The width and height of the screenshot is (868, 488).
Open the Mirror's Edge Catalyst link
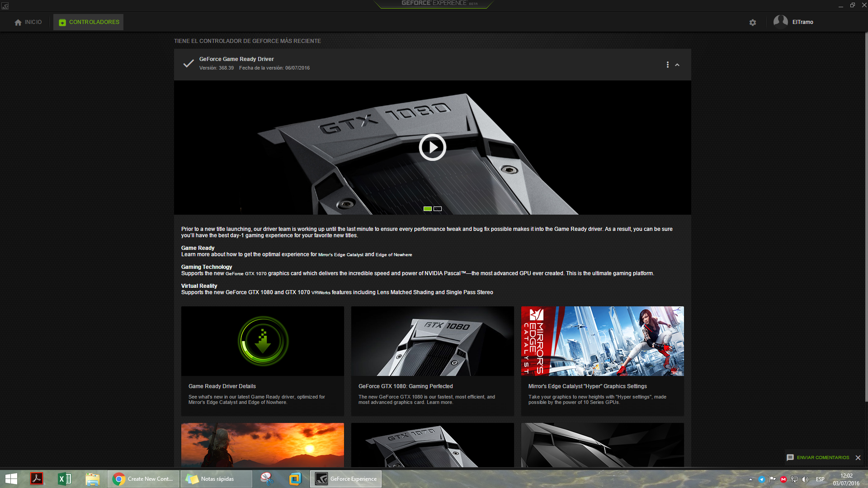[340, 255]
